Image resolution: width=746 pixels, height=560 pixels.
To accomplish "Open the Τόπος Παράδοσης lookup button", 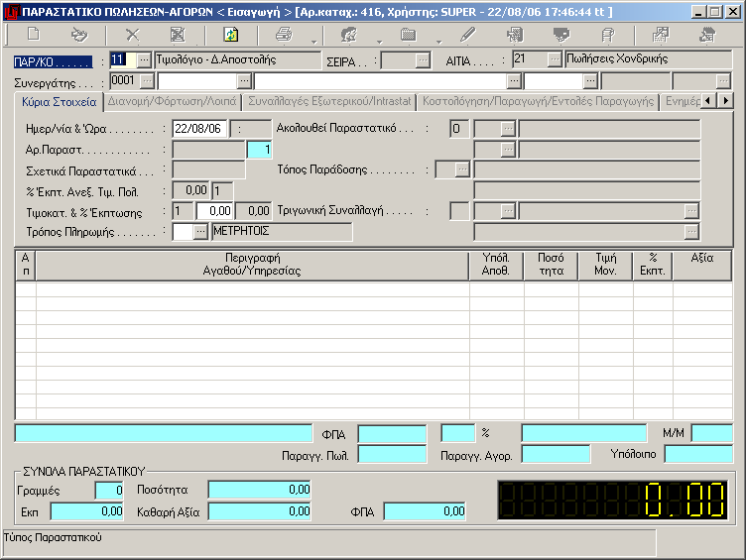I will [x=462, y=169].
